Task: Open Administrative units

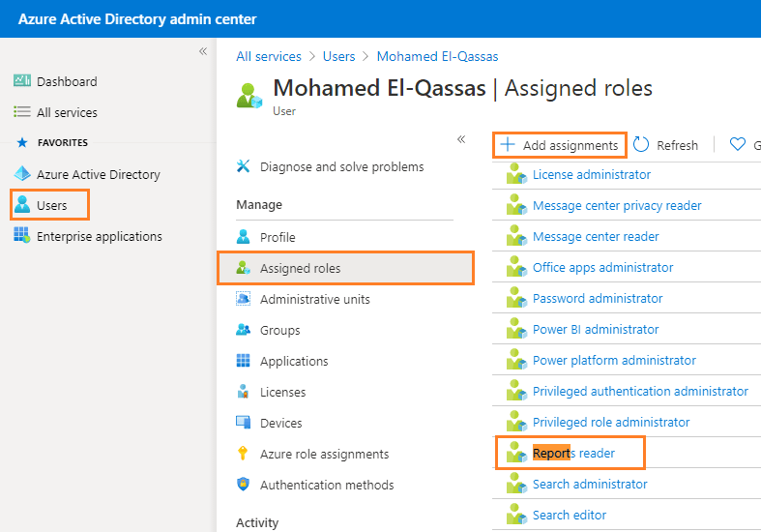Action: tap(315, 299)
